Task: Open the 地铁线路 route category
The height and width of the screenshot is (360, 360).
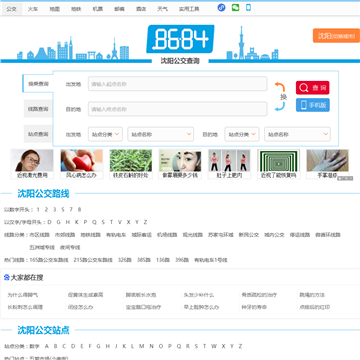Action: pyautogui.click(x=90, y=235)
